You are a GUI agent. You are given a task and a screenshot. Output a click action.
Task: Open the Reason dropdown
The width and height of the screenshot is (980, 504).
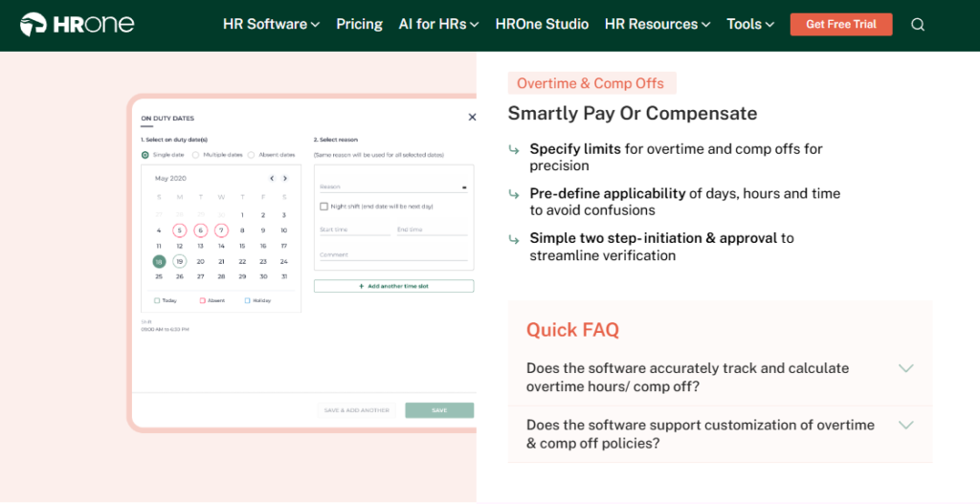pos(393,186)
